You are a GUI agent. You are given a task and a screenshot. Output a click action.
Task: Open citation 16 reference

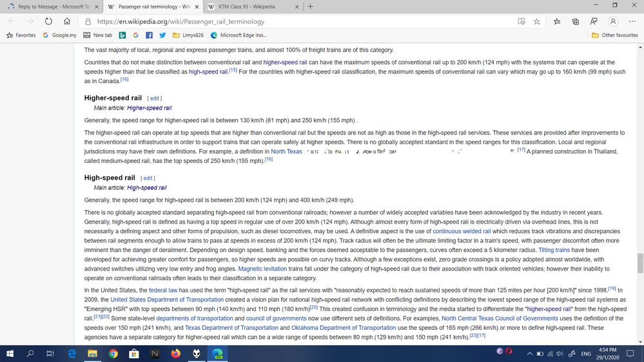click(124, 80)
